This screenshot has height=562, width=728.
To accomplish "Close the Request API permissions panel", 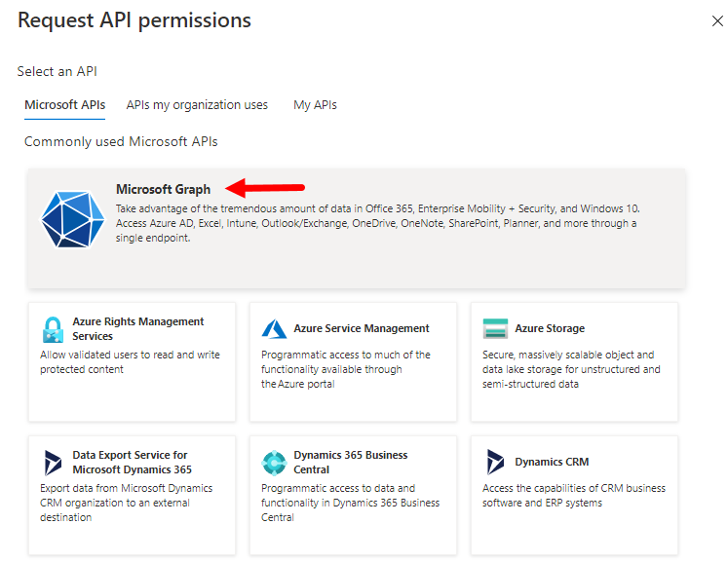I will [x=717, y=20].
